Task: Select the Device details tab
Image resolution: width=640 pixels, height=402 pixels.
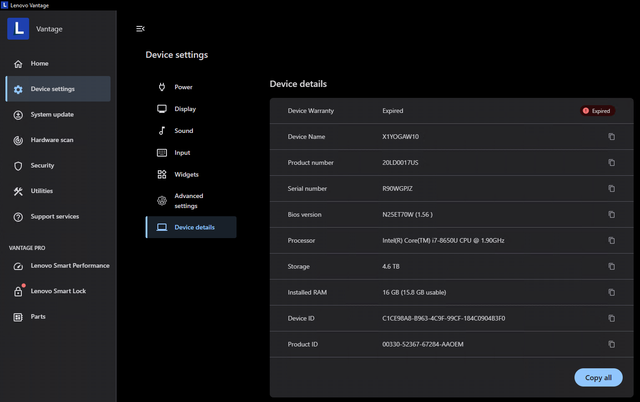Action: [191, 227]
